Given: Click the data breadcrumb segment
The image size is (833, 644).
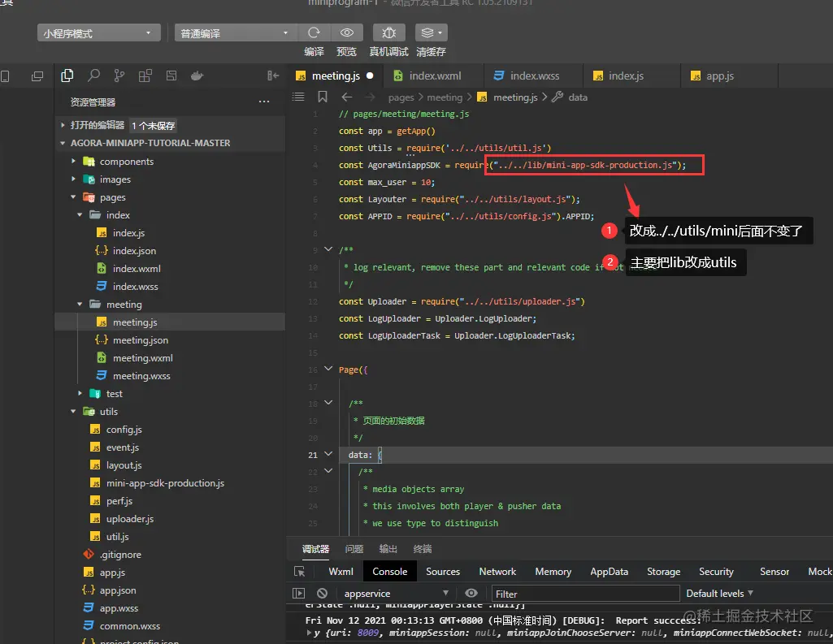Looking at the screenshot, I should (578, 97).
